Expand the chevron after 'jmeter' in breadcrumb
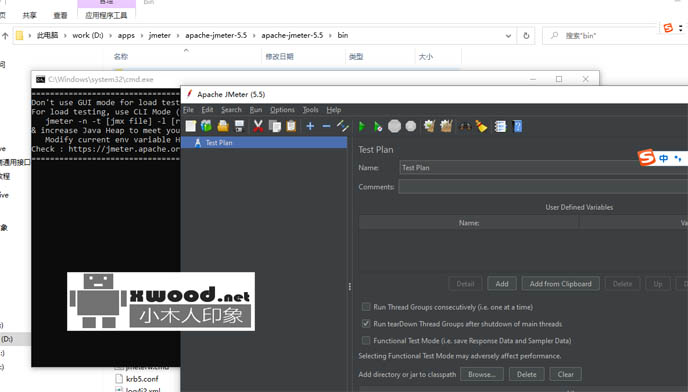 (x=178, y=36)
